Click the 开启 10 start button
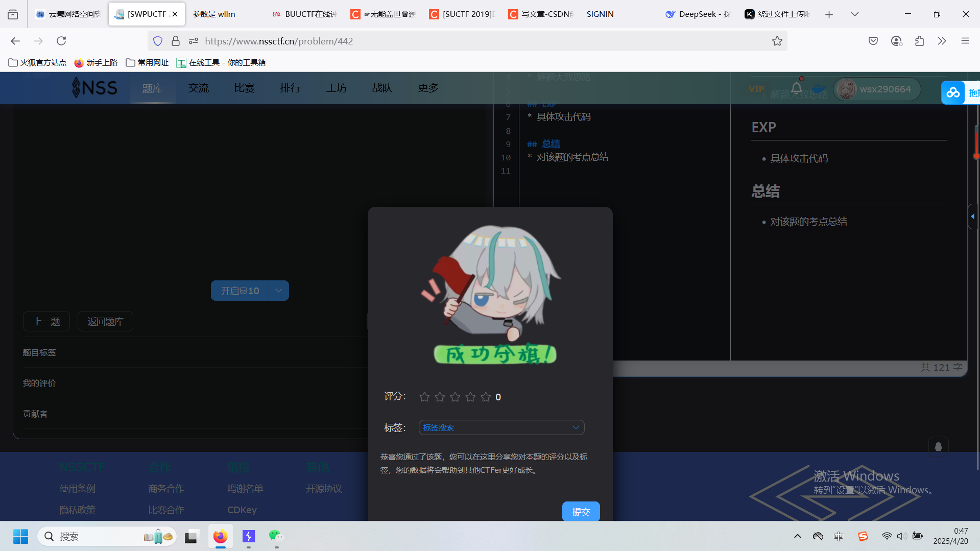Viewport: 980px width, 551px height. [x=240, y=291]
